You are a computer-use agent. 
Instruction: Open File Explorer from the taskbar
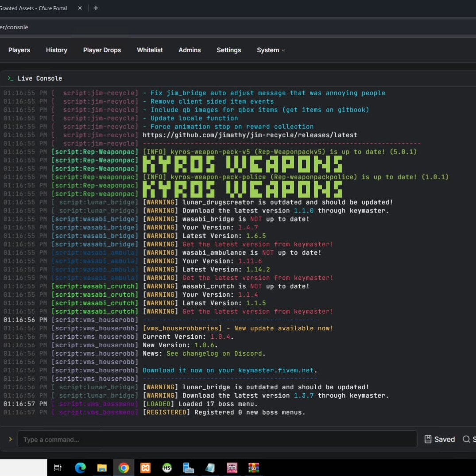[102, 468]
